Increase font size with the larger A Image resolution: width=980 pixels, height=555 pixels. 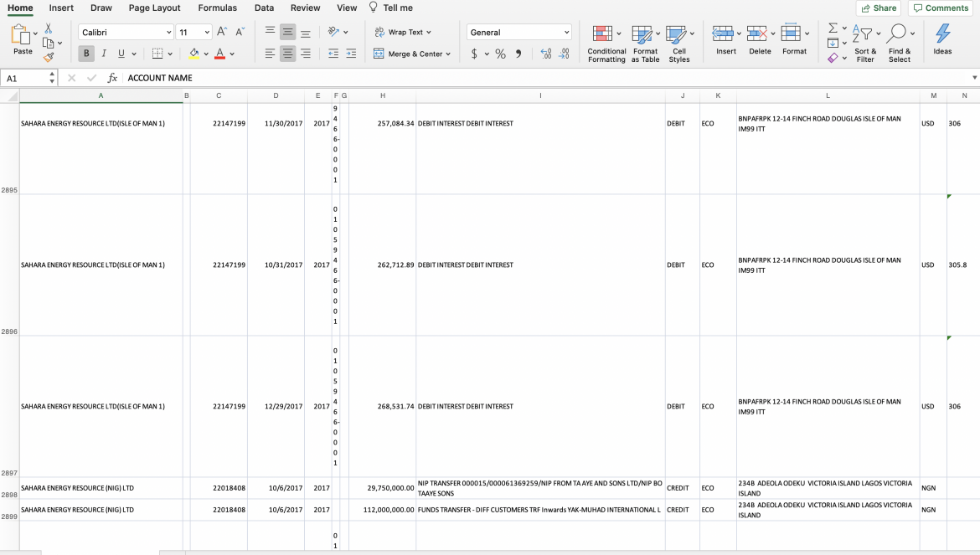click(x=222, y=32)
